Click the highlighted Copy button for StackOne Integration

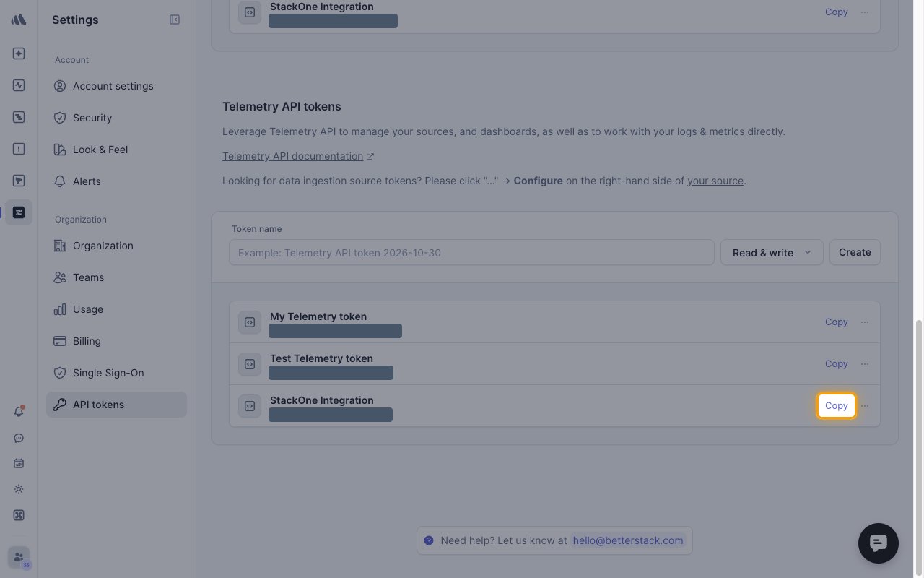(836, 406)
